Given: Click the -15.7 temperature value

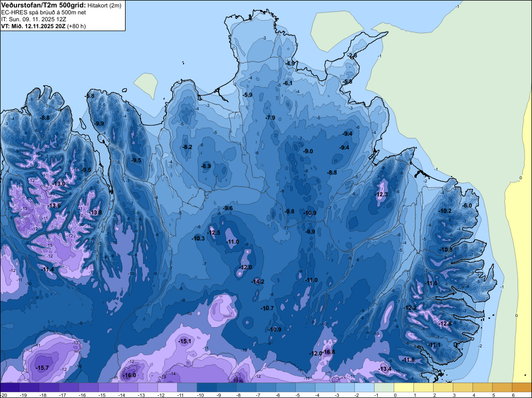Looking at the screenshot, I should pos(43,368).
